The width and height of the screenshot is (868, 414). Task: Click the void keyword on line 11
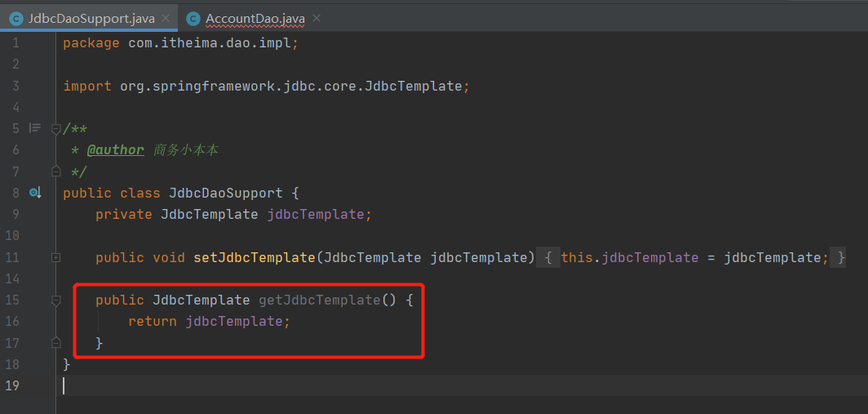click(169, 258)
